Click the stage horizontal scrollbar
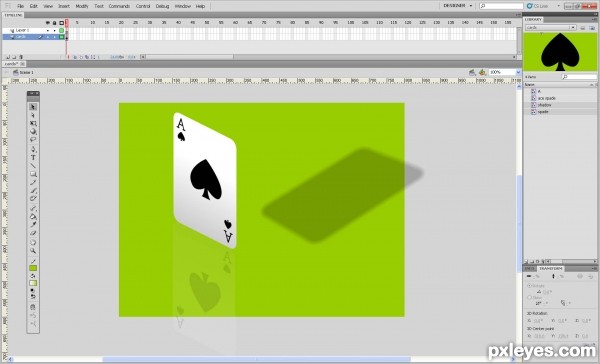 tap(256, 359)
